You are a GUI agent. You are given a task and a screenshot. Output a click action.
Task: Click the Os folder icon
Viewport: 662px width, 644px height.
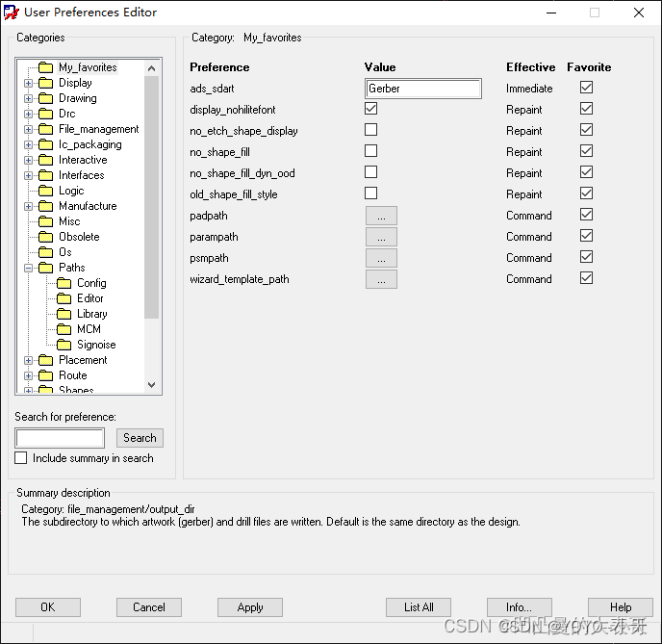[x=45, y=252]
